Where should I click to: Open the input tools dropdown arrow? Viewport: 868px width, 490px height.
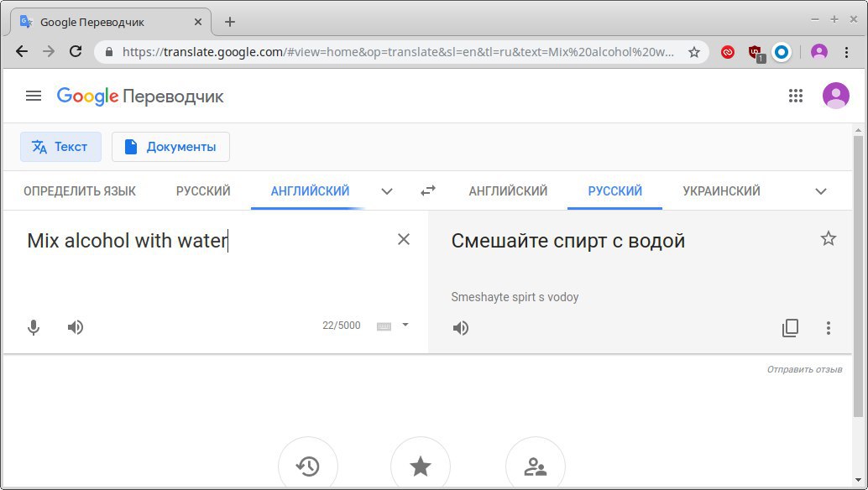click(405, 325)
